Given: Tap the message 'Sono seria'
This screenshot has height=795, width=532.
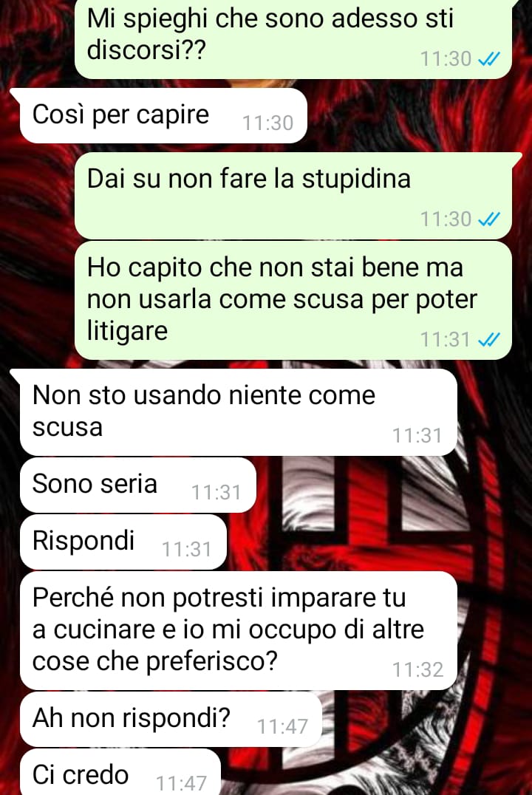Looking at the screenshot, I should 137,485.
